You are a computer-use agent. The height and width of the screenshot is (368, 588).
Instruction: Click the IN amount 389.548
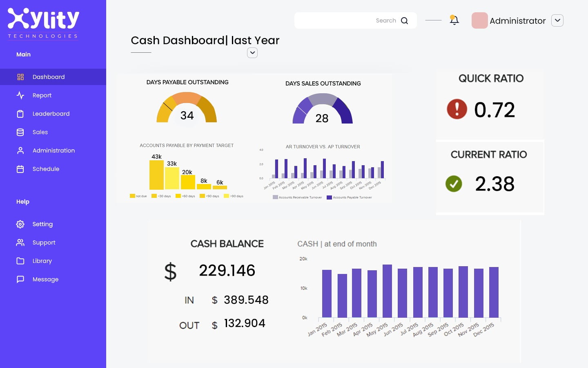[246, 300]
